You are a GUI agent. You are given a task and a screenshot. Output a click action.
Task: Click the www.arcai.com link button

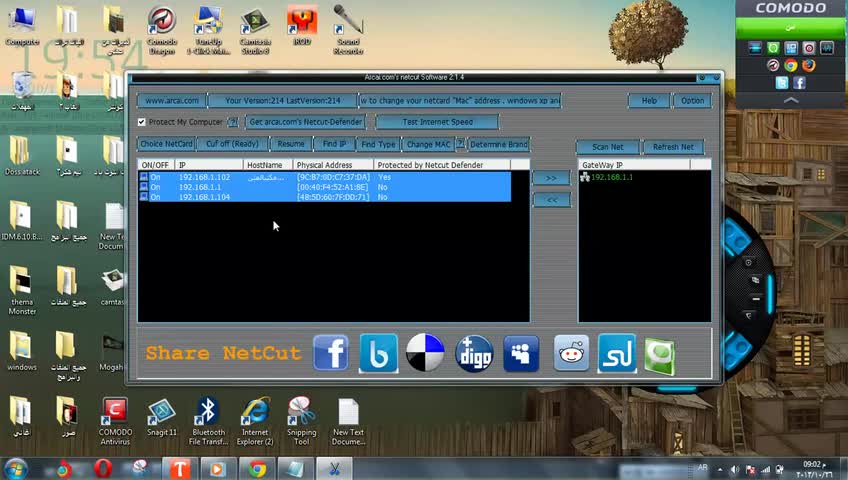172,101
